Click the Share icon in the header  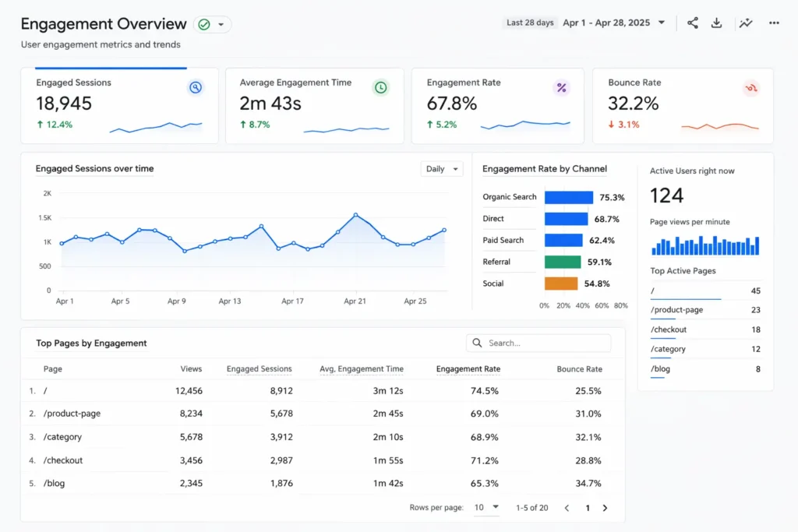(x=692, y=23)
